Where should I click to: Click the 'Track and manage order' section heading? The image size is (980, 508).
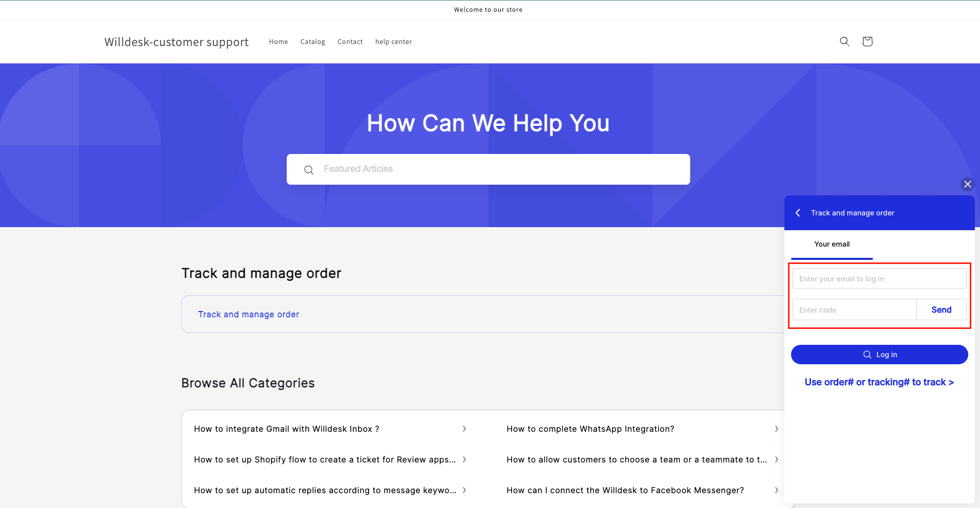coord(261,273)
